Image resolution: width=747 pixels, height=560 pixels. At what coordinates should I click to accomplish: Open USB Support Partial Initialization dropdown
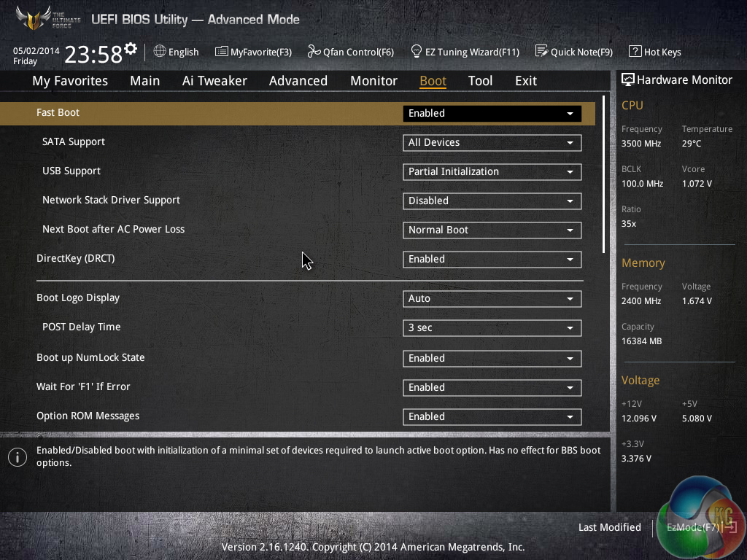click(x=492, y=171)
